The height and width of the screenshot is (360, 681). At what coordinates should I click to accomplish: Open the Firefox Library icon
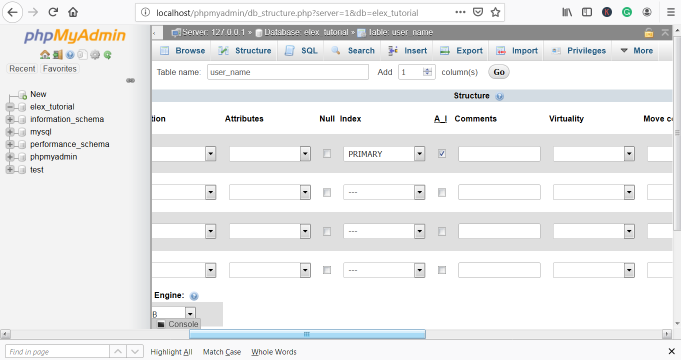coord(567,12)
